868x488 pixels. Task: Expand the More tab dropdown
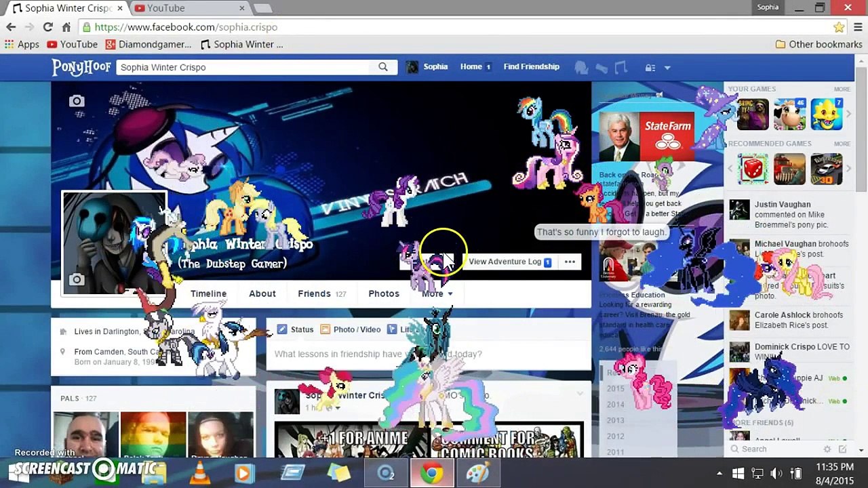(437, 293)
